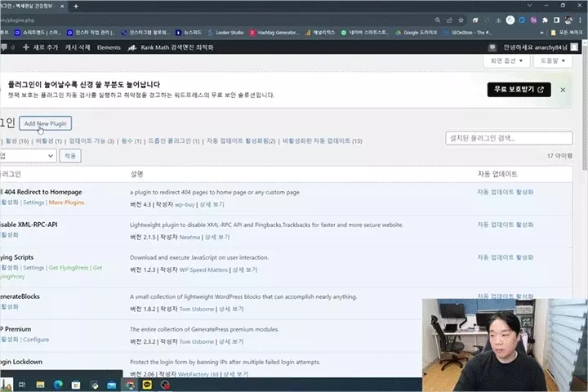This screenshot has width=588, height=392.
Task: Click More Plugins under 404 Redirect plugin
Action: tap(66, 203)
